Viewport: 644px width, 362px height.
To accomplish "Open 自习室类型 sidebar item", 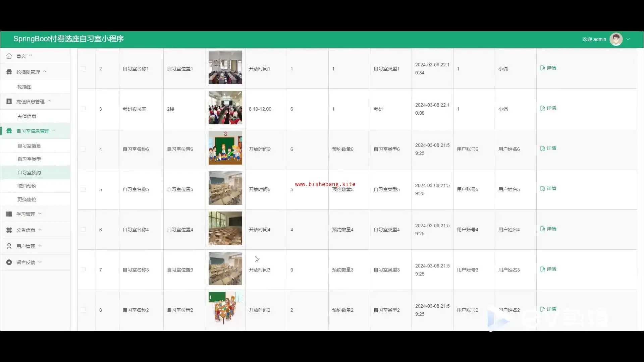I will (29, 159).
